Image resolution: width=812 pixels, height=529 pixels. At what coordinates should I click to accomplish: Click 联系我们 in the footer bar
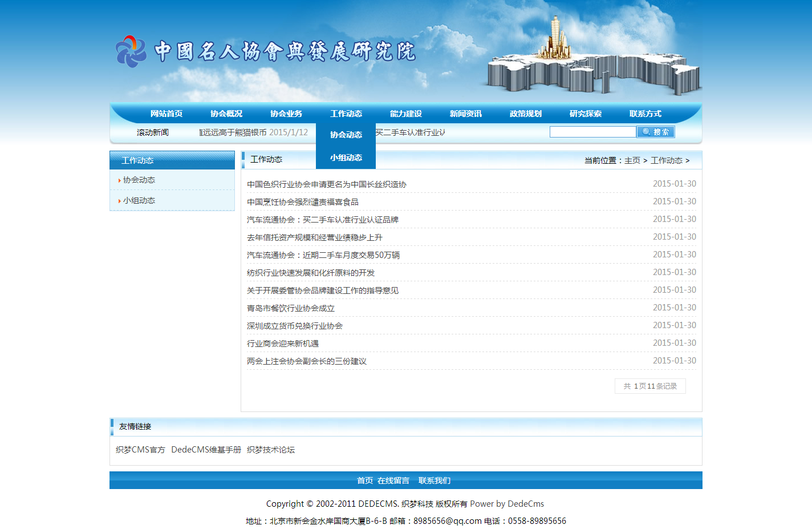pos(435,480)
